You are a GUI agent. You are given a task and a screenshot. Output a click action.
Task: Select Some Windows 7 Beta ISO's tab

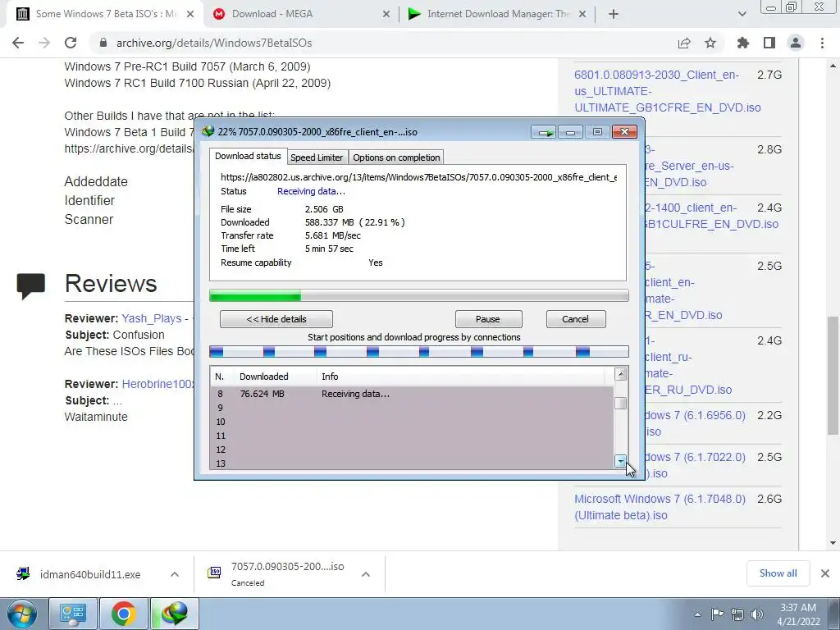coord(105,14)
